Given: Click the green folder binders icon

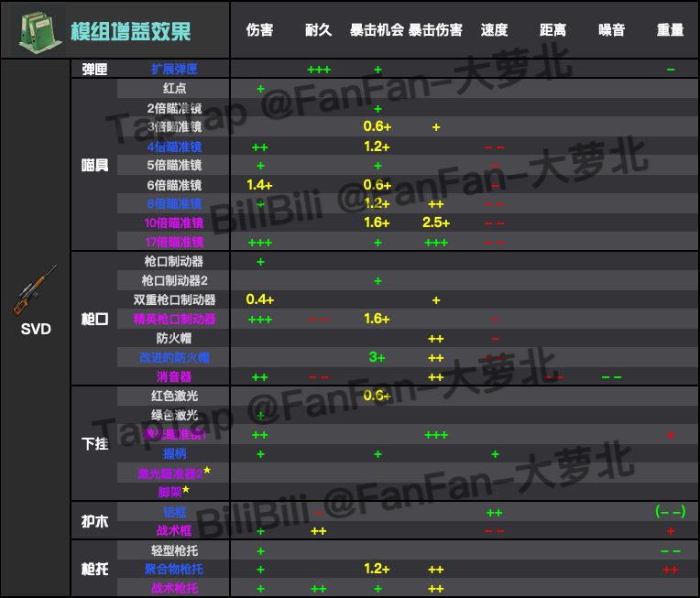Looking at the screenshot, I should 39,31.
